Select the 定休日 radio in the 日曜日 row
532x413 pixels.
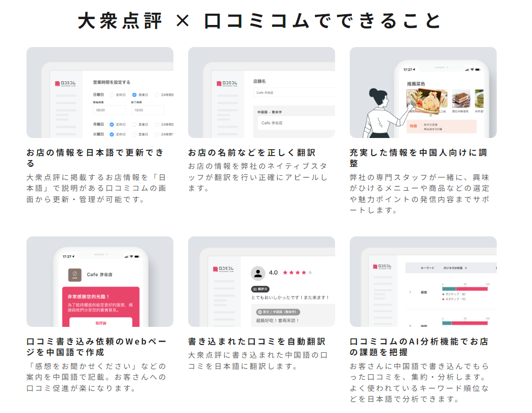[x=112, y=95]
